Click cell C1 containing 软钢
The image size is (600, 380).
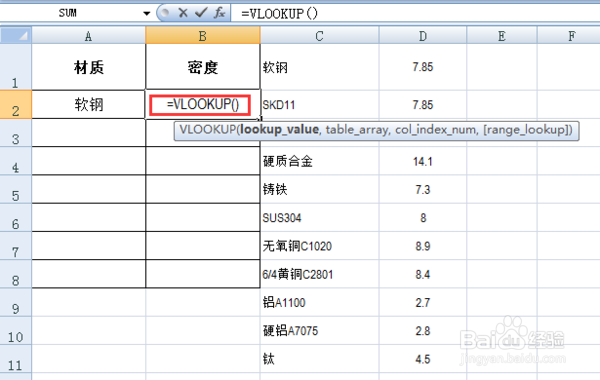coord(320,67)
